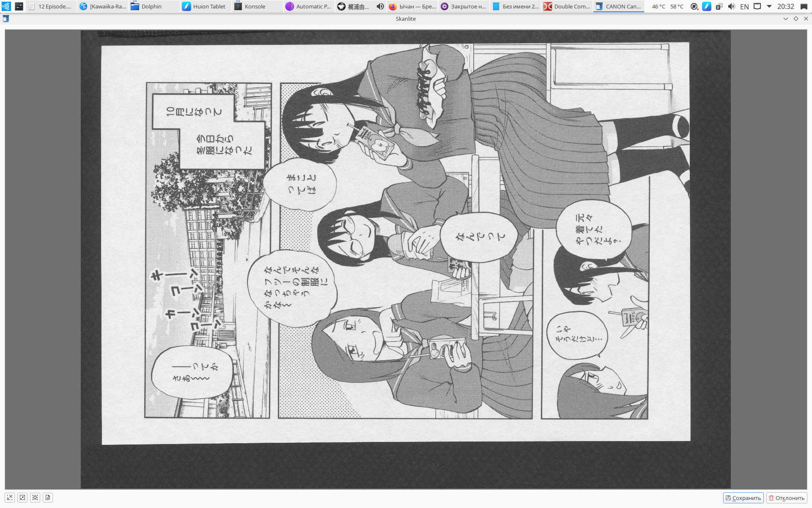The width and height of the screenshot is (812, 508).
Task: Discard the scan with Отклонить button
Action: (787, 498)
